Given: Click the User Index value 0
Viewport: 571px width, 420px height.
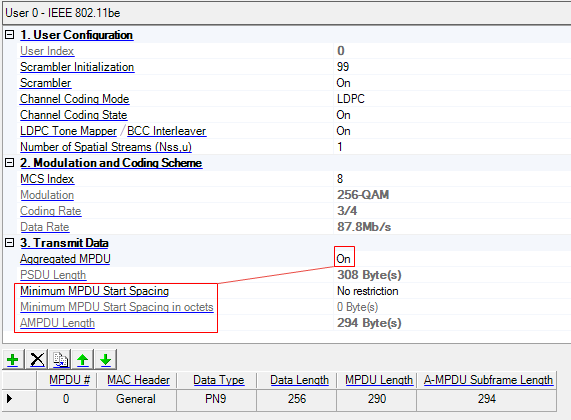Looking at the screenshot, I should pos(341,51).
